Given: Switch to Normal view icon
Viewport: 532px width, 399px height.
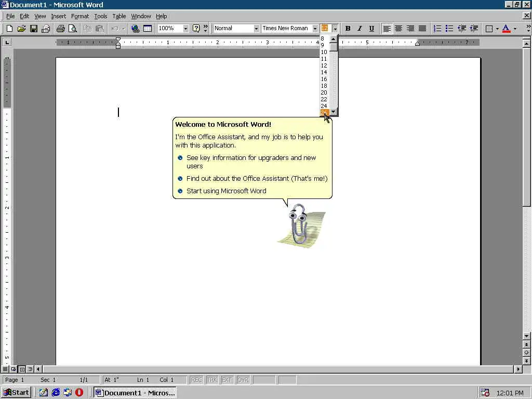Looking at the screenshot, I should click(x=5, y=369).
